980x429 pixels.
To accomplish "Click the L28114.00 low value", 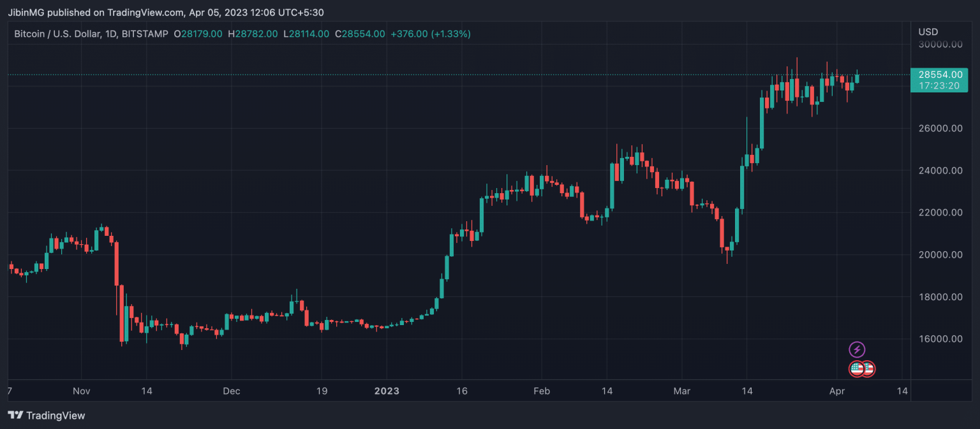I will click(x=306, y=34).
